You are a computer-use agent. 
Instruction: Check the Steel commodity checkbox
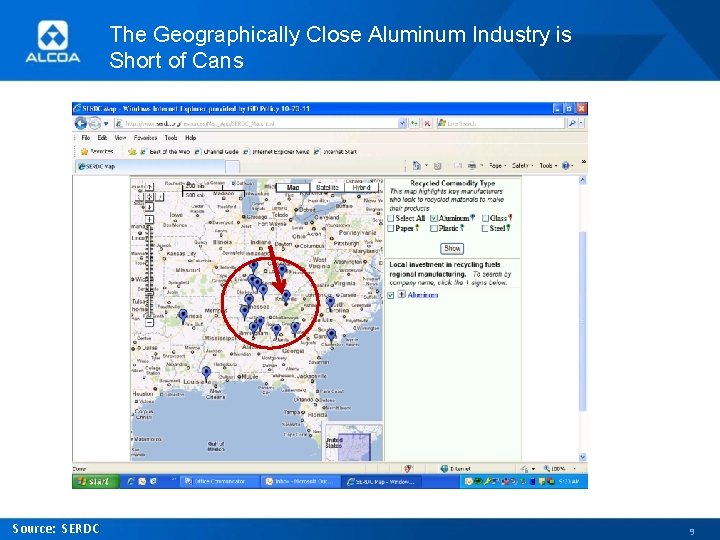coord(485,228)
